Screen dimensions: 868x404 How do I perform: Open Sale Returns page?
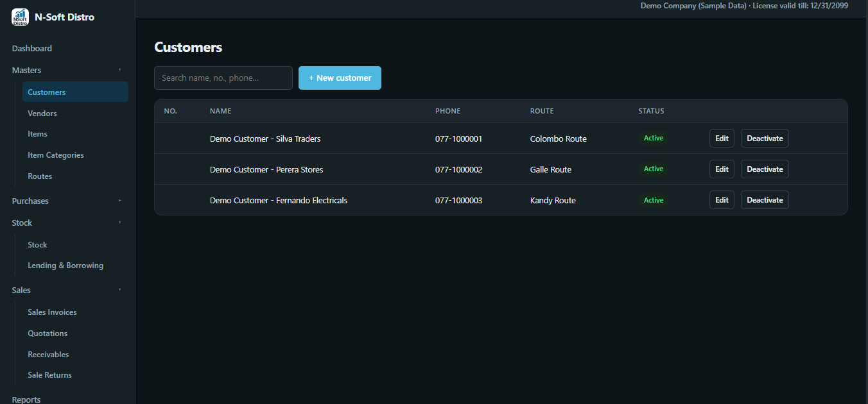tap(75, 375)
